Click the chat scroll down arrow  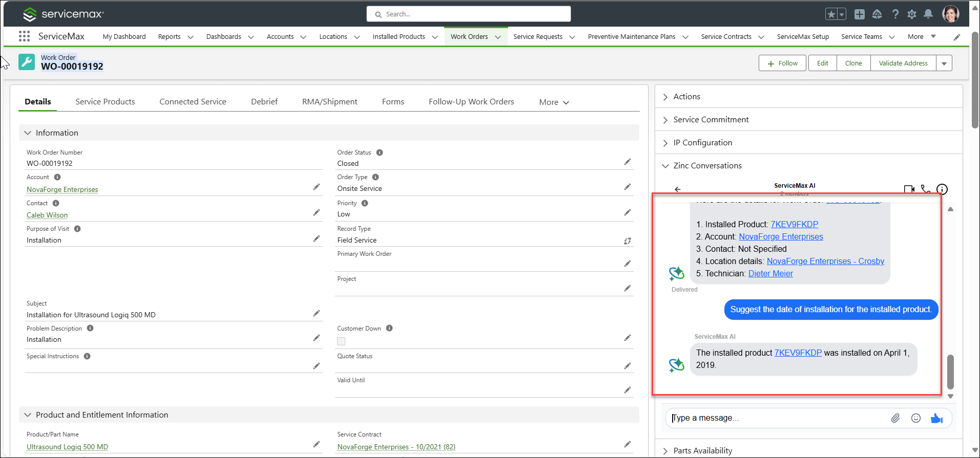tap(950, 397)
